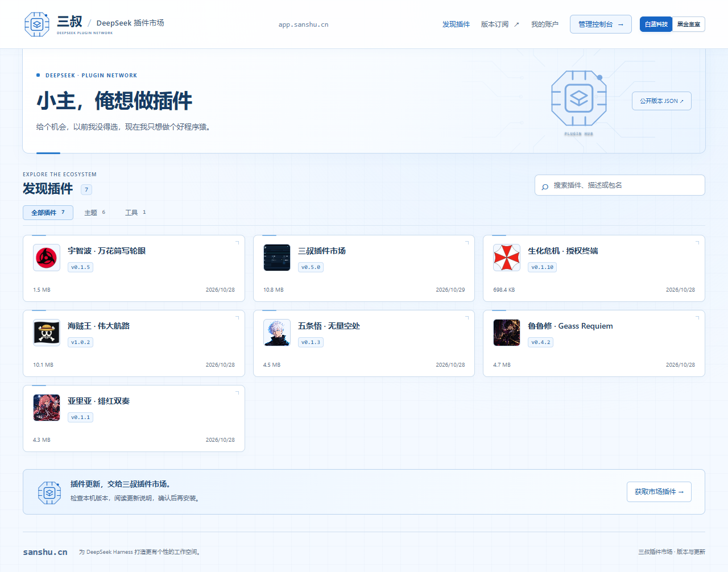
Task: Click the v0.5.0 version badge
Action: 311,267
